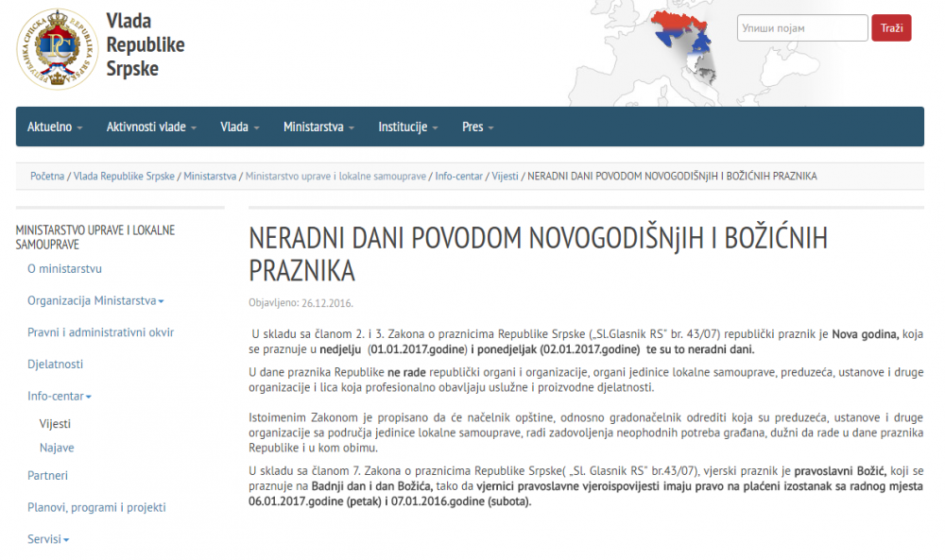Open the Vlada navigation menu

point(240,127)
